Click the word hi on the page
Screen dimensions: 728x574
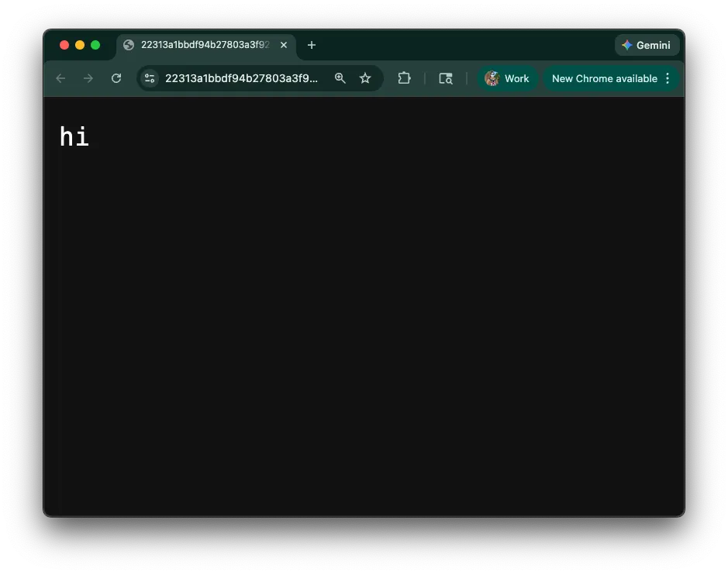(74, 136)
